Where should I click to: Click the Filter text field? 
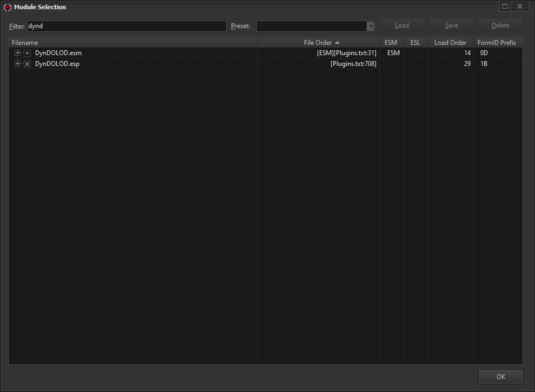coord(127,26)
